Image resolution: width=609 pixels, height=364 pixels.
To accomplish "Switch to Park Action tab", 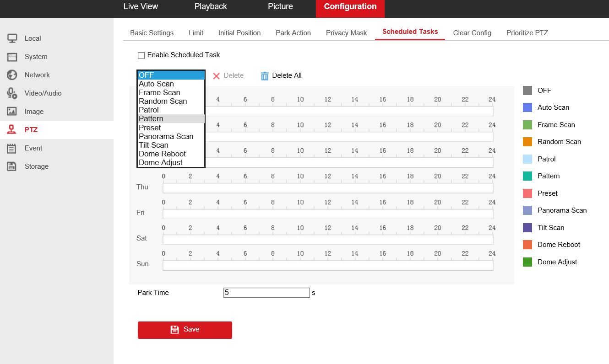I will tap(293, 33).
